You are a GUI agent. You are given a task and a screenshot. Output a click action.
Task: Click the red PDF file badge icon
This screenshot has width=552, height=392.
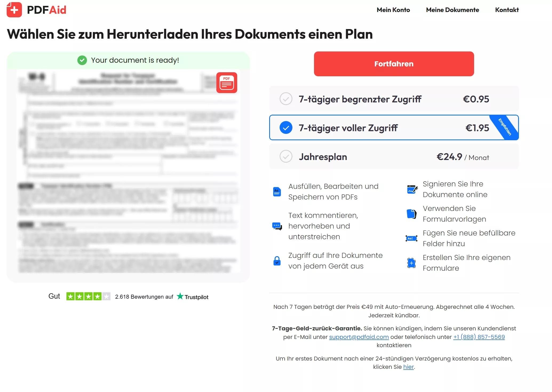click(x=227, y=83)
